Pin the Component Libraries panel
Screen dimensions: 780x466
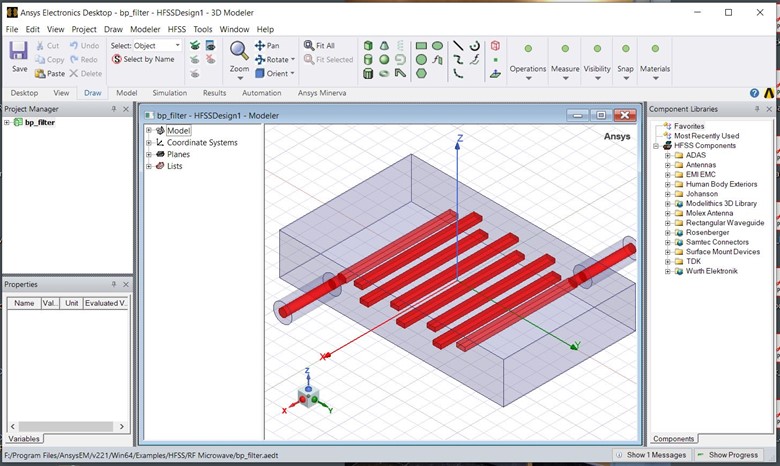tap(757, 109)
